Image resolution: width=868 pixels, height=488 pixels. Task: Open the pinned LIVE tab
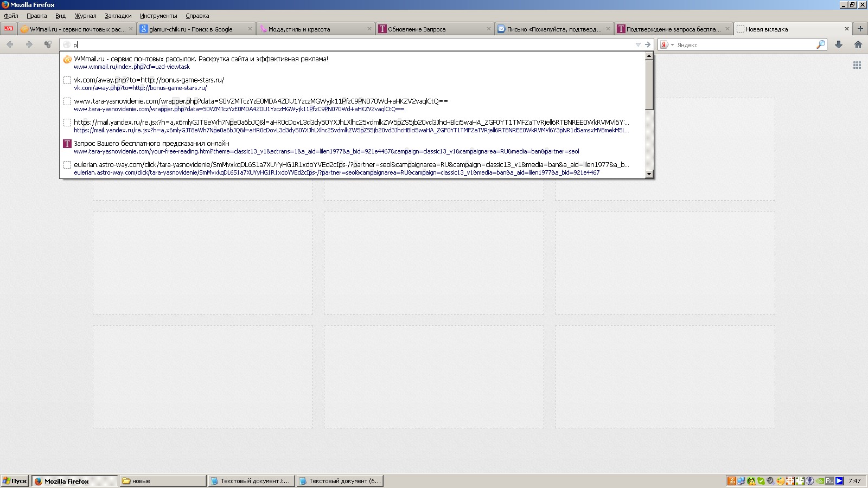(x=9, y=29)
